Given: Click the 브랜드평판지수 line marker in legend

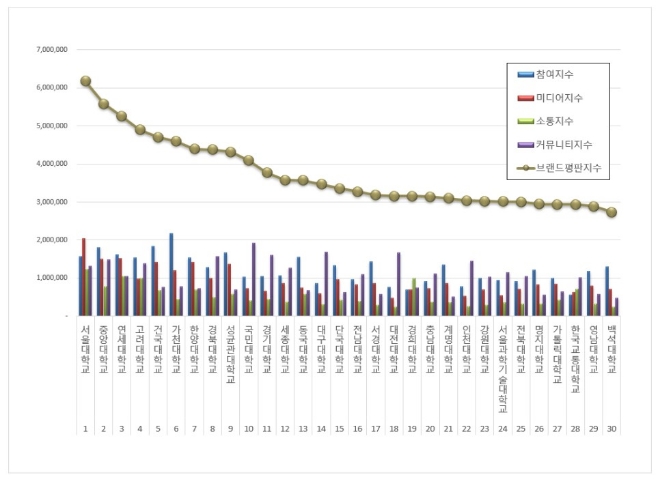Looking at the screenshot, I should click(x=525, y=168).
